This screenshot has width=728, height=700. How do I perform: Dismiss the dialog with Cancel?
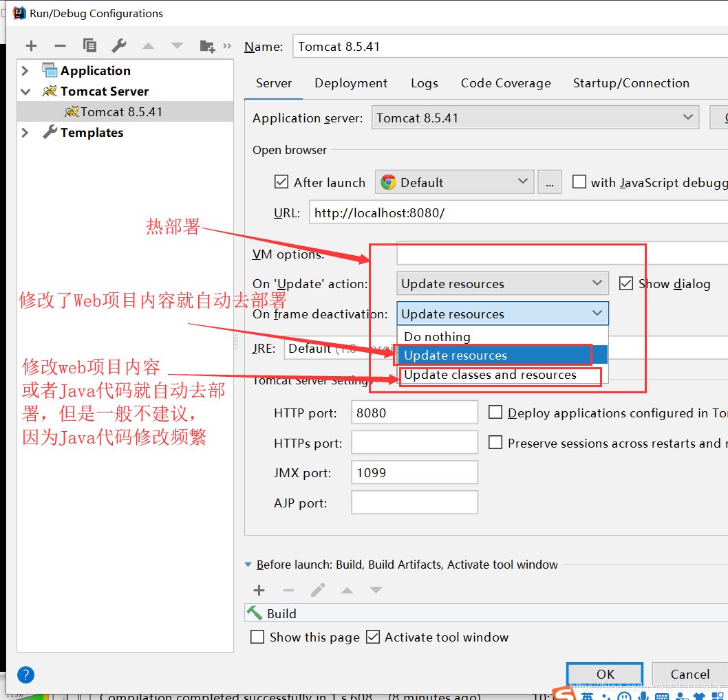[690, 674]
